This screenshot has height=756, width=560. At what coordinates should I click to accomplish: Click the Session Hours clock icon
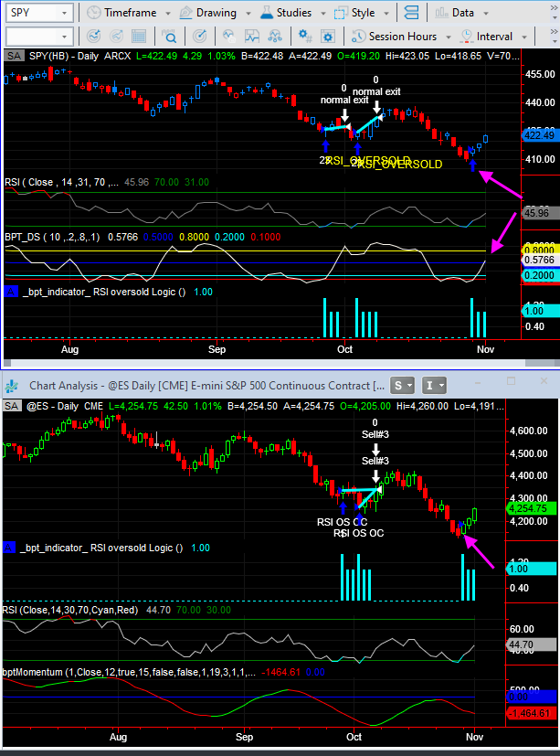point(358,37)
